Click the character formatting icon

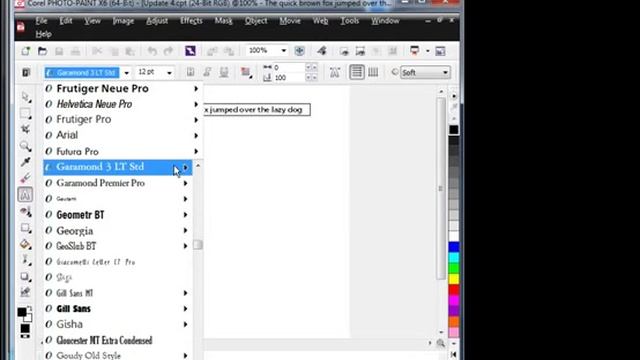tap(335, 72)
